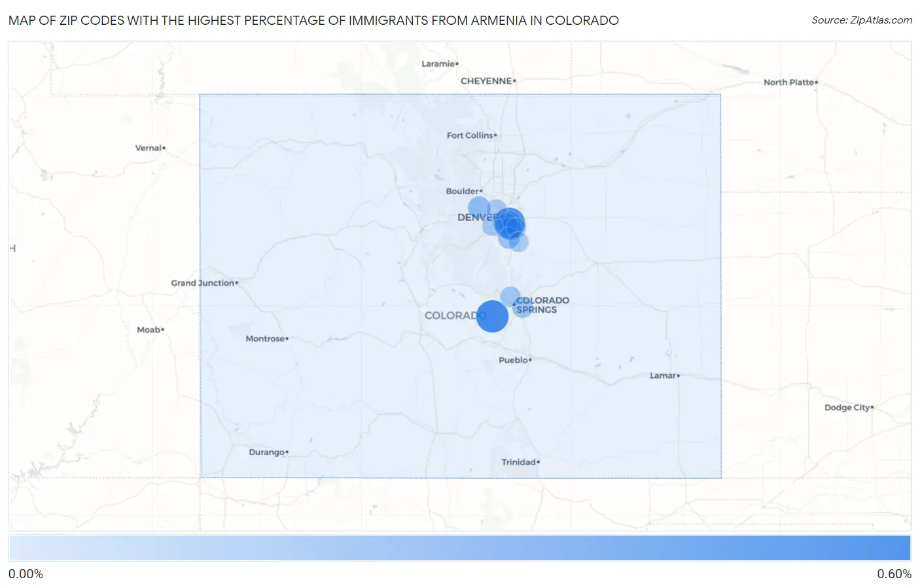Click the COLORADO state name label
This screenshot has height=588, width=920.
point(455,315)
